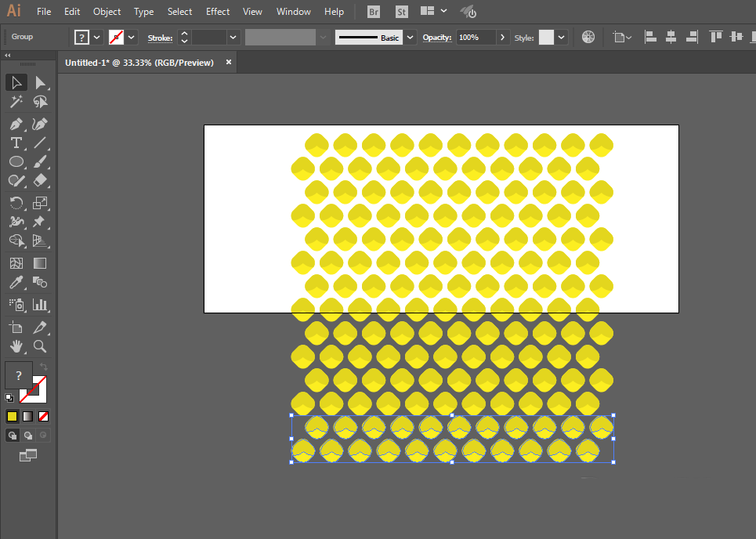Select the Direct Selection tool

[x=40, y=82]
